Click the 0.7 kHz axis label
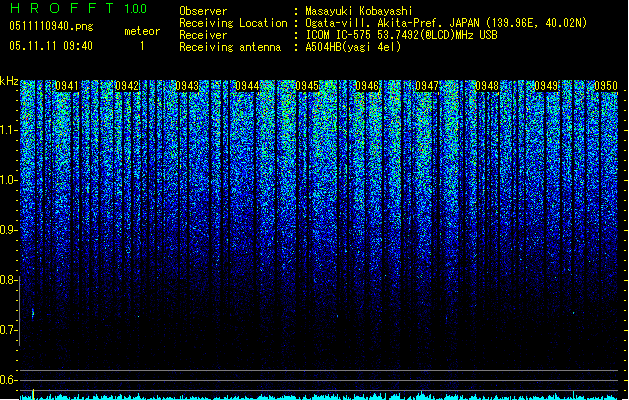 pos(9,330)
